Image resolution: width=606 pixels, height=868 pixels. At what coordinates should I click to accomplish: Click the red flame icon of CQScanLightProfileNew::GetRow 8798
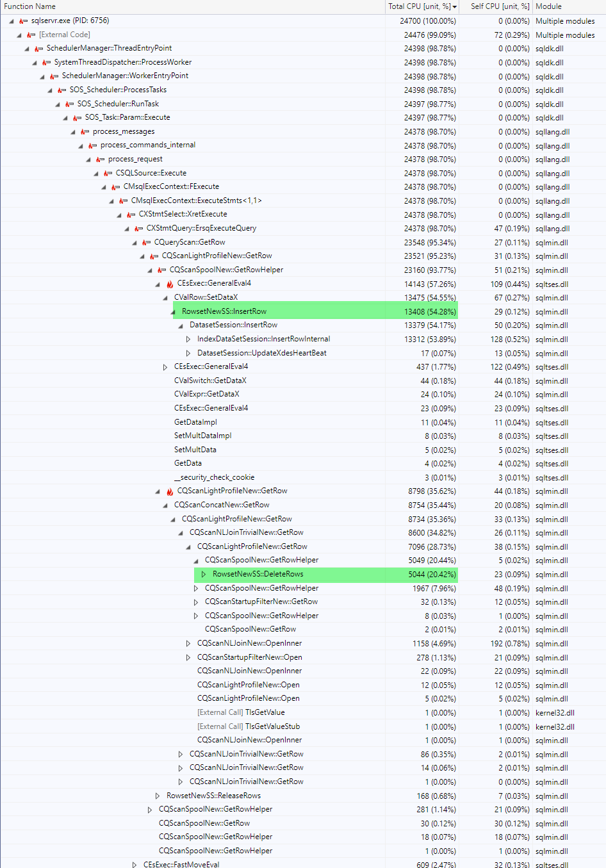click(x=170, y=491)
